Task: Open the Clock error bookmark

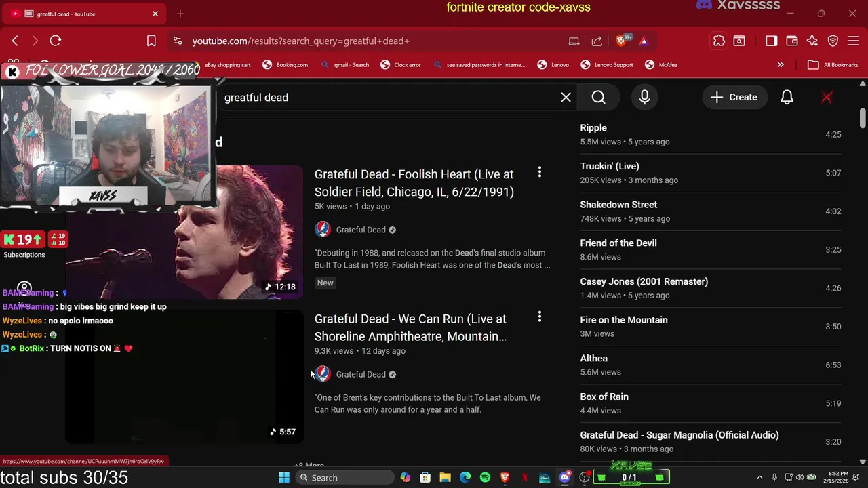Action: click(x=401, y=65)
